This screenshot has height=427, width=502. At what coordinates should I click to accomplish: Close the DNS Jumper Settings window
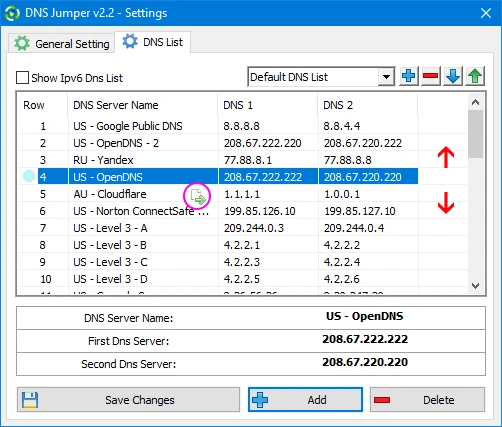coord(485,13)
